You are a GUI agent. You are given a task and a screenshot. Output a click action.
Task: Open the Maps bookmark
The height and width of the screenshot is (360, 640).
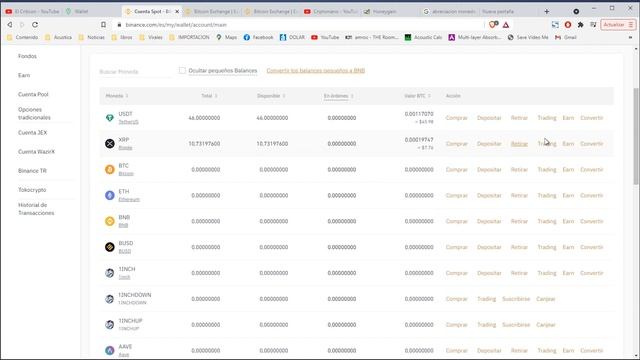227,37
